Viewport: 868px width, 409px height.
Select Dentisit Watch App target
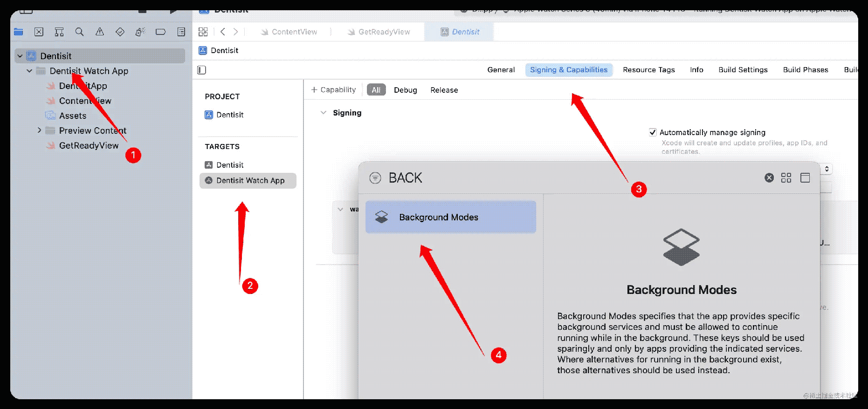pos(248,180)
